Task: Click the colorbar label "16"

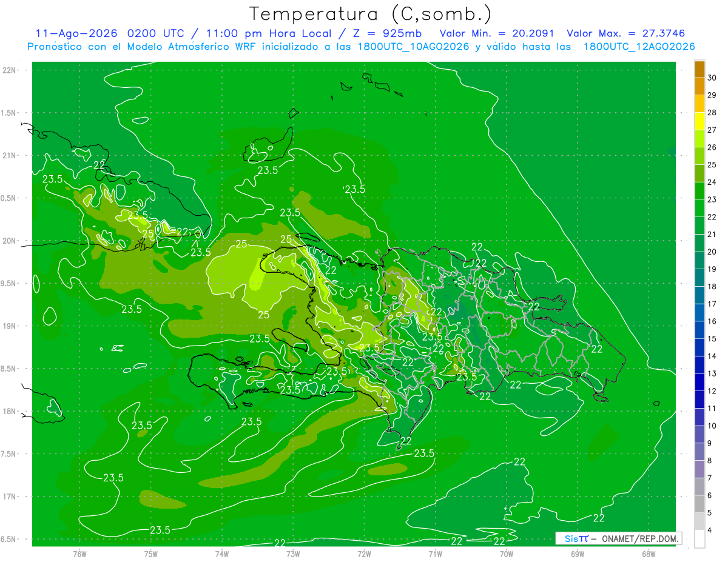Action: pyautogui.click(x=712, y=321)
